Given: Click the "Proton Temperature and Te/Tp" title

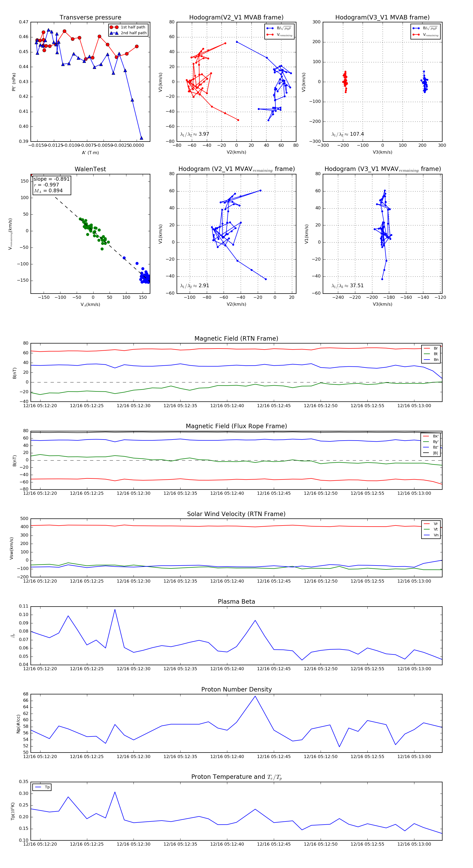Looking at the screenshot, I should (x=236, y=777).
